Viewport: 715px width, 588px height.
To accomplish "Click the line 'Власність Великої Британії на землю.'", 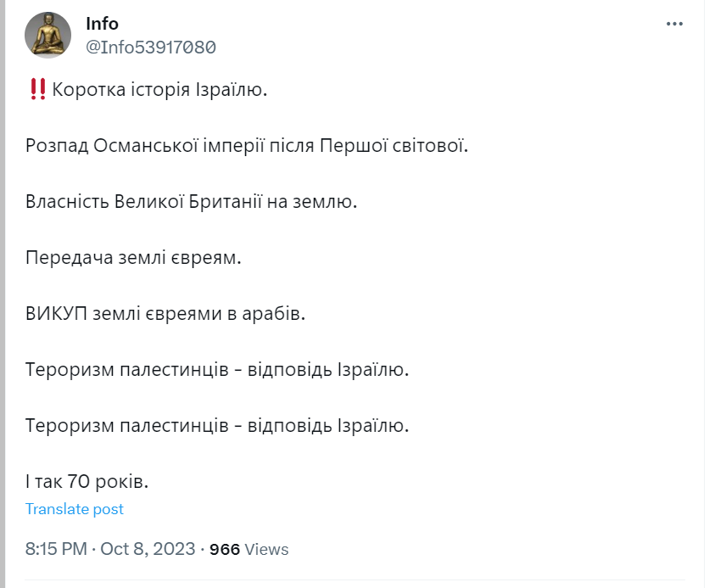I will pos(191,202).
